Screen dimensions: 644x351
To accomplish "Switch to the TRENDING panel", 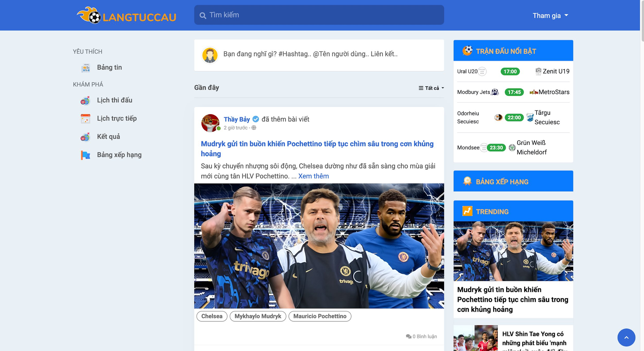I will click(x=492, y=211).
